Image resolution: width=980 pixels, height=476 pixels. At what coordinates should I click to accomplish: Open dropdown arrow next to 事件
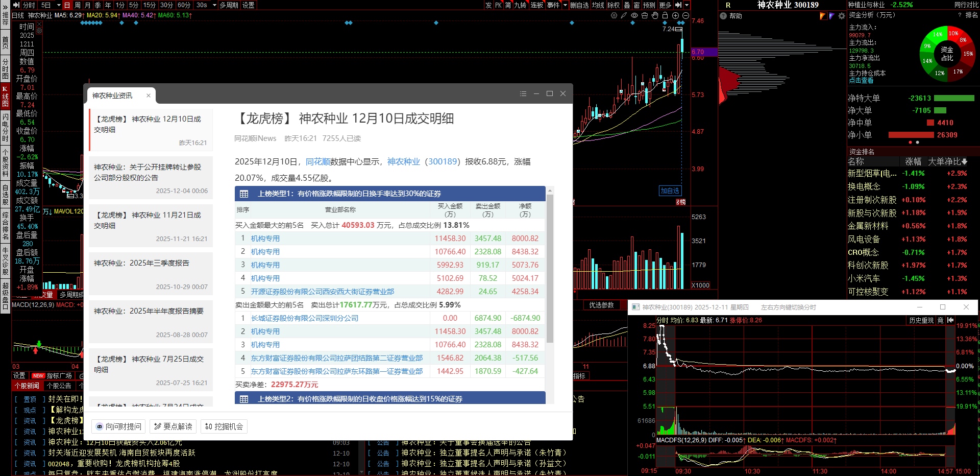tap(565, 5)
